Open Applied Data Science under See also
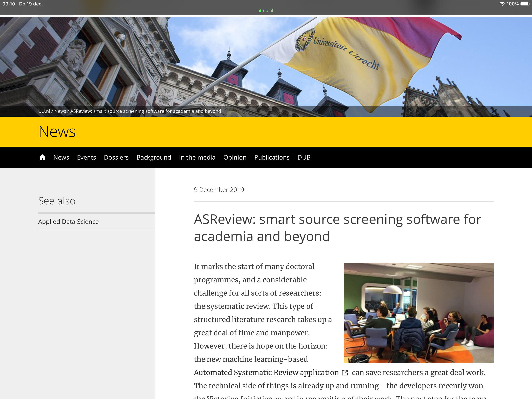 coord(68,222)
